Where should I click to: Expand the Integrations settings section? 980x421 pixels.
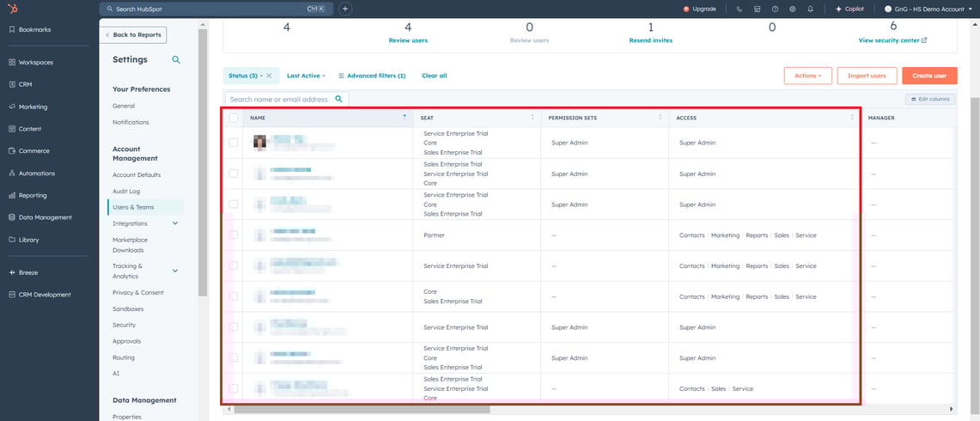point(175,223)
